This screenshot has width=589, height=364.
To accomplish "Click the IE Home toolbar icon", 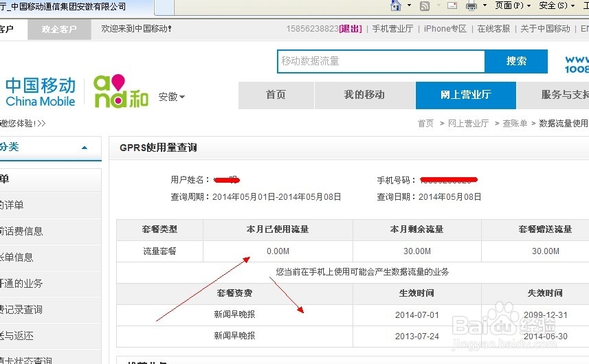I will pyautogui.click(x=396, y=5).
